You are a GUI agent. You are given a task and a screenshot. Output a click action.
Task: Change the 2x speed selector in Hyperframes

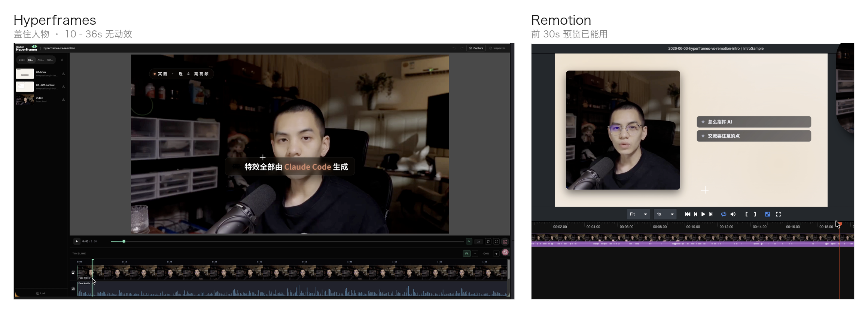478,241
